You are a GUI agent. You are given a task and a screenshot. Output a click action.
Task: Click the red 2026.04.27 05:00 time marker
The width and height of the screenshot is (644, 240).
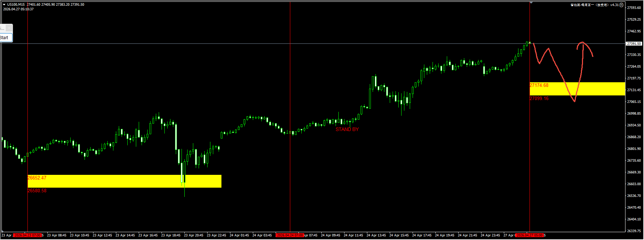click(x=530, y=235)
